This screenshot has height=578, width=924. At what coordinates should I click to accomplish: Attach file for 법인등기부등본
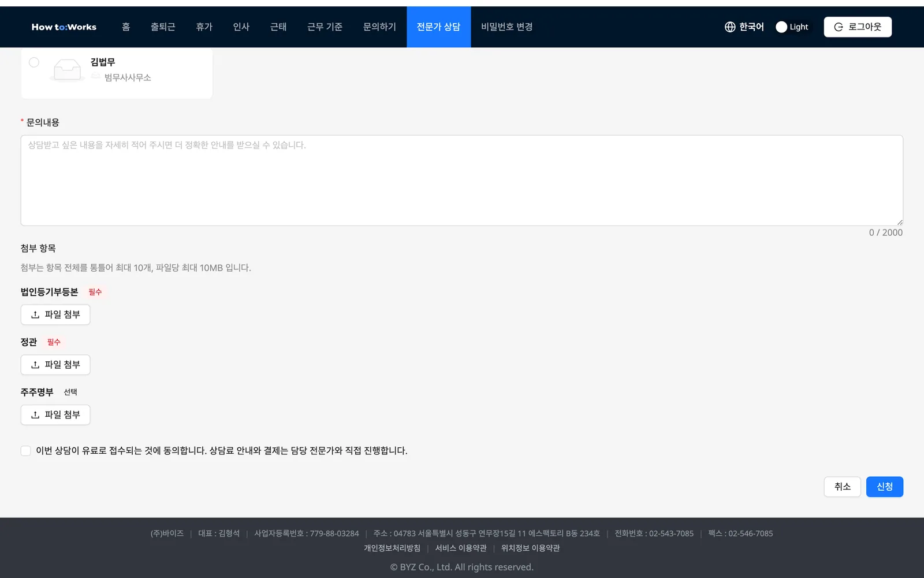coord(55,315)
